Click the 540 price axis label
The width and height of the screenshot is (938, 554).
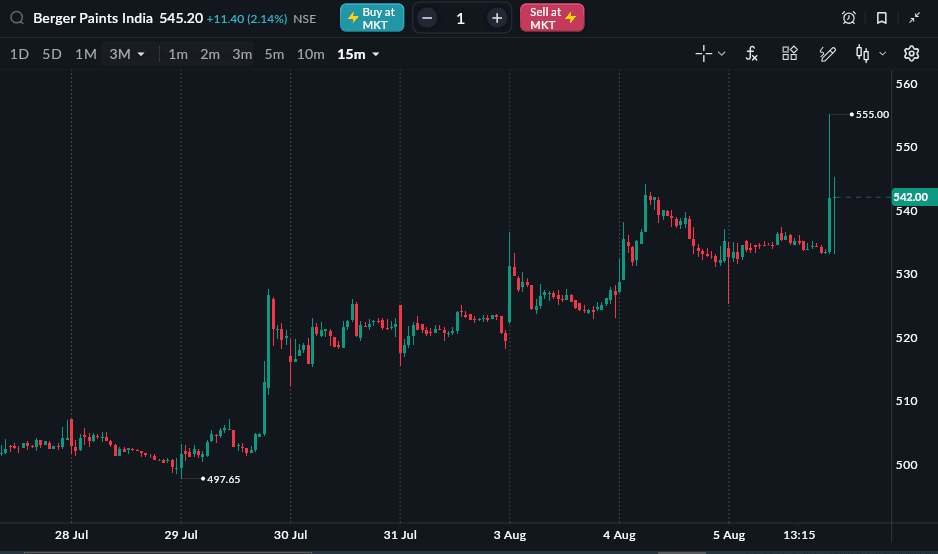point(906,211)
